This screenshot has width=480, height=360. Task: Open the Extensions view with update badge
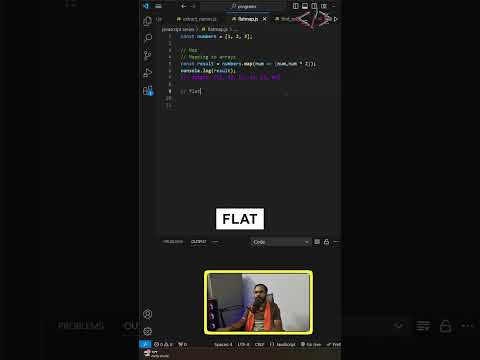[148, 90]
